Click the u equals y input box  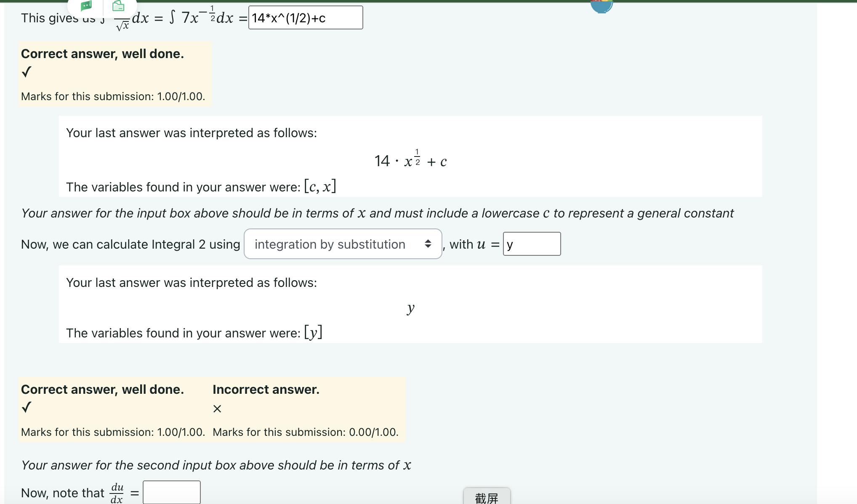(532, 244)
